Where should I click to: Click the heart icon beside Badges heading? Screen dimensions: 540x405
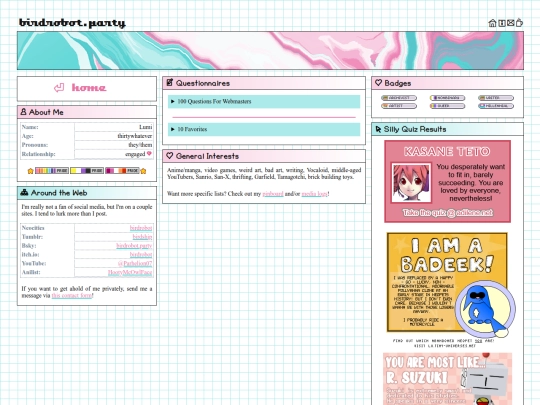pyautogui.click(x=378, y=83)
